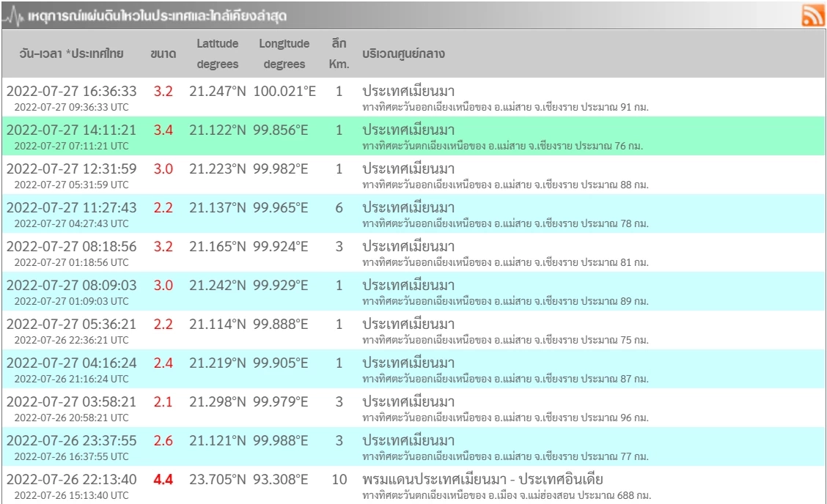This screenshot has width=827, height=504.
Task: Open the 2022-07-27 16:36:33 earthquake entry
Action: [71, 92]
